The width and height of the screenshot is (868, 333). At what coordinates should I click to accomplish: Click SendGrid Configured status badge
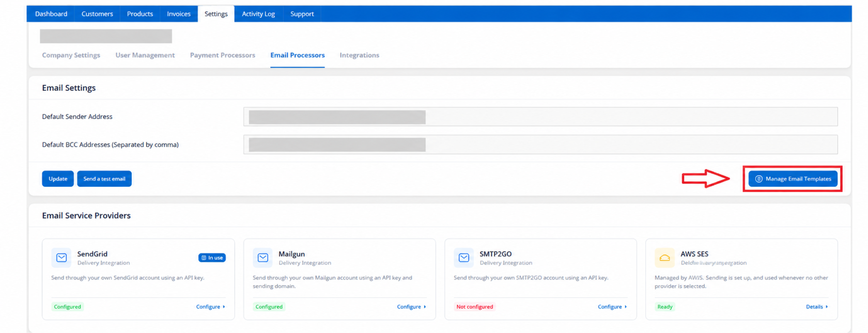[68, 307]
